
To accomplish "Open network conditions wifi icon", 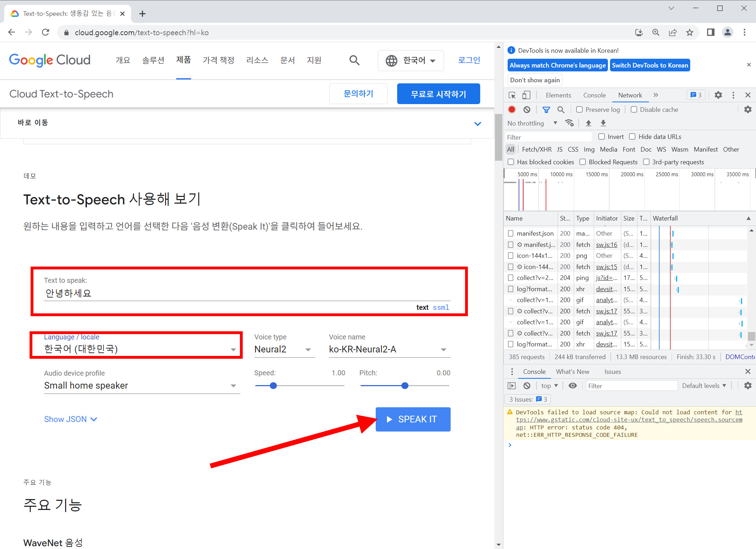I will tap(569, 123).
